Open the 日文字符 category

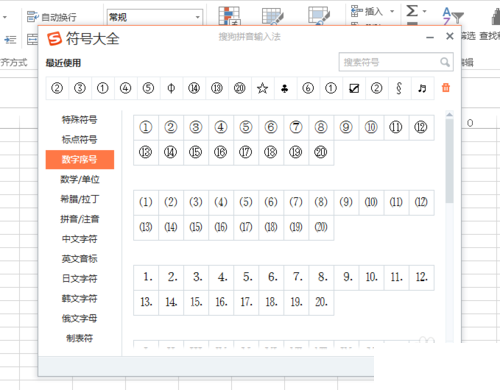pyautogui.click(x=80, y=279)
